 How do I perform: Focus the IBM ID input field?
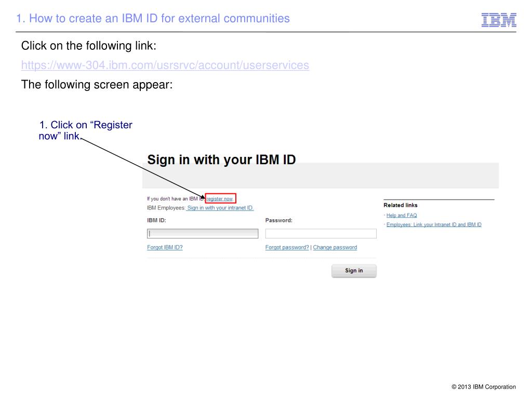click(203, 233)
